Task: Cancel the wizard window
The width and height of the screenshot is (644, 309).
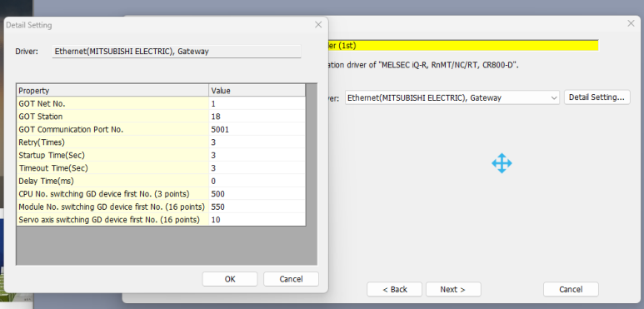Action: [571, 289]
